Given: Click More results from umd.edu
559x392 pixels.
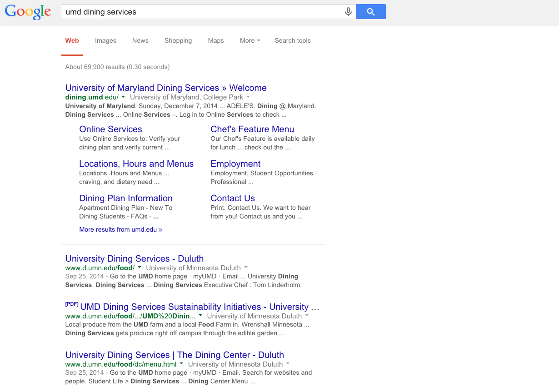Looking at the screenshot, I should coord(120,229).
